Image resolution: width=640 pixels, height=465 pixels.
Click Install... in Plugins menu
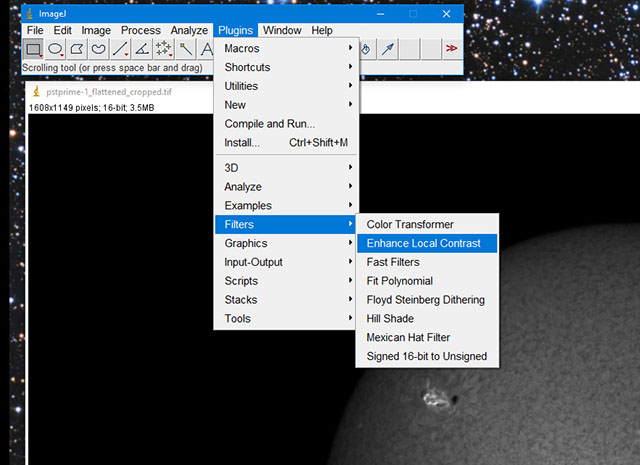[x=242, y=143]
